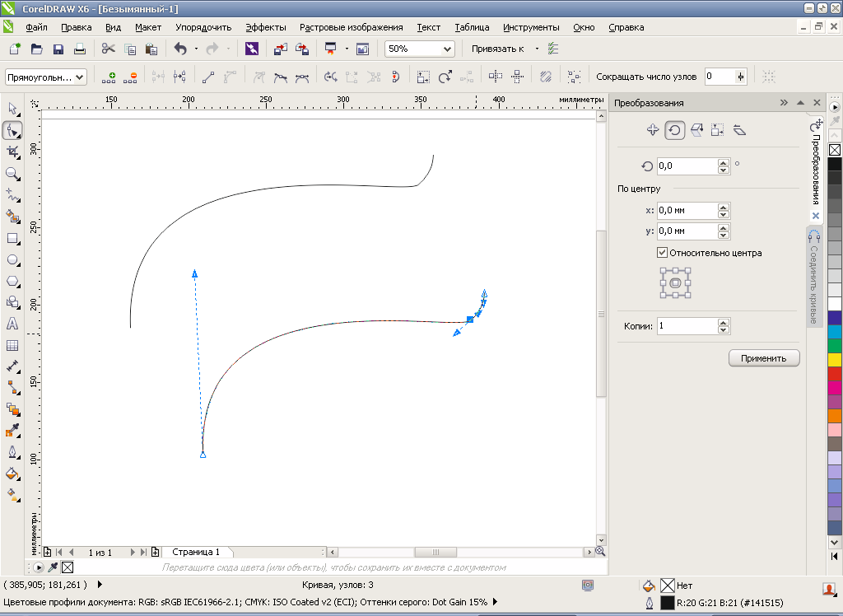The image size is (843, 616).
Task: Click the Cut scissors icon
Action: point(108,49)
